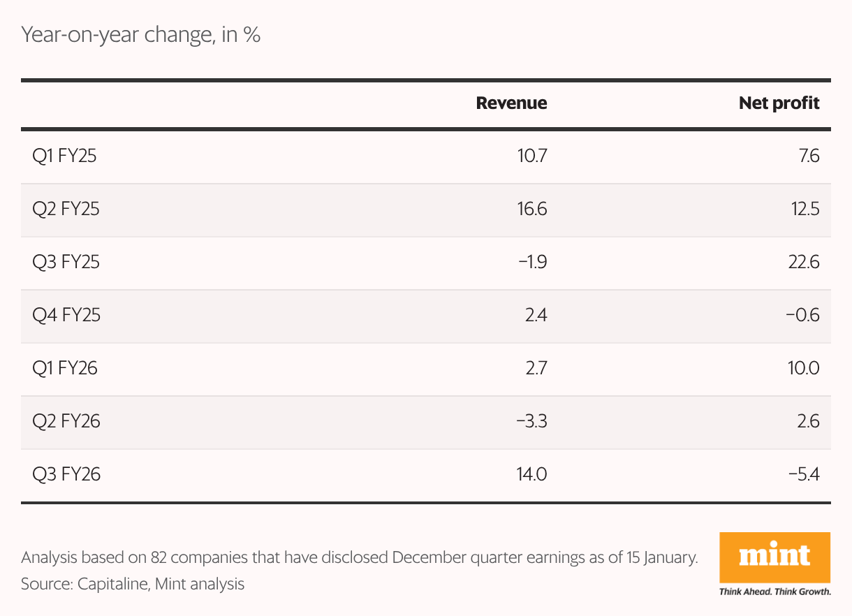Viewport: 852px width, 616px height.
Task: Click the '82 companies' analysis footnote
Action: (x=360, y=558)
